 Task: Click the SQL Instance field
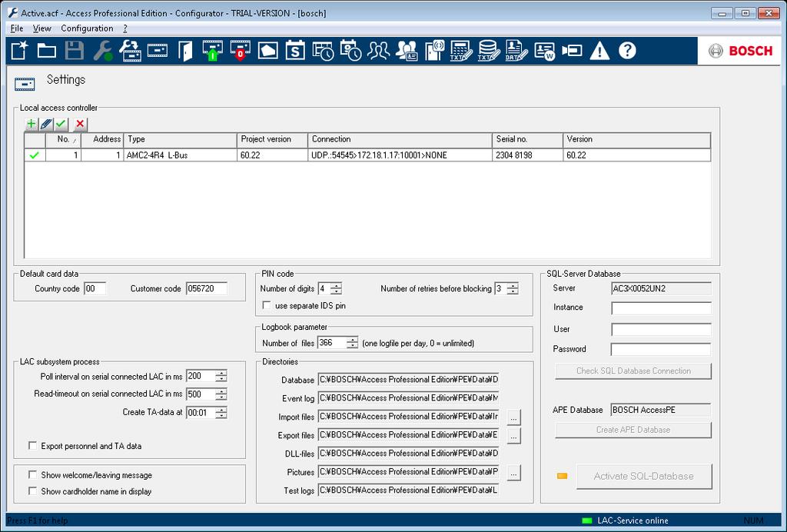pyautogui.click(x=661, y=308)
